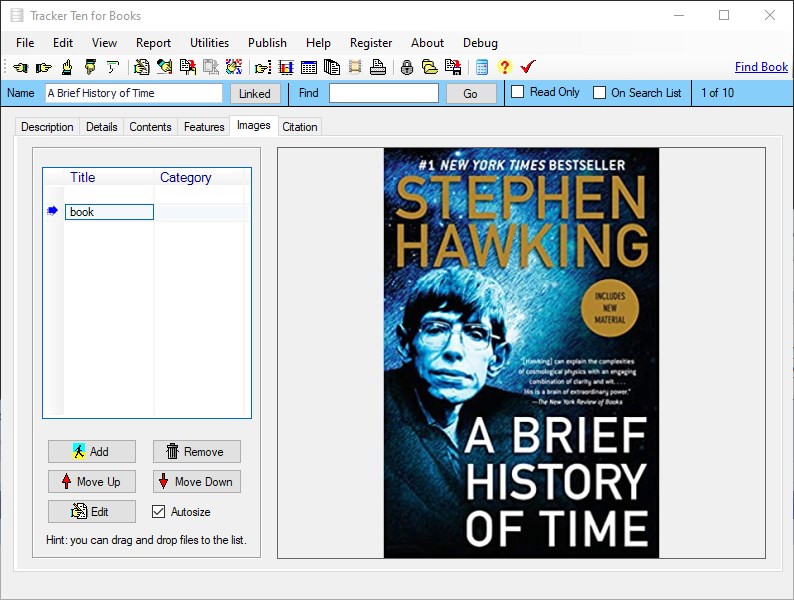
Task: Click the printer icon in toolbar
Action: point(378,67)
